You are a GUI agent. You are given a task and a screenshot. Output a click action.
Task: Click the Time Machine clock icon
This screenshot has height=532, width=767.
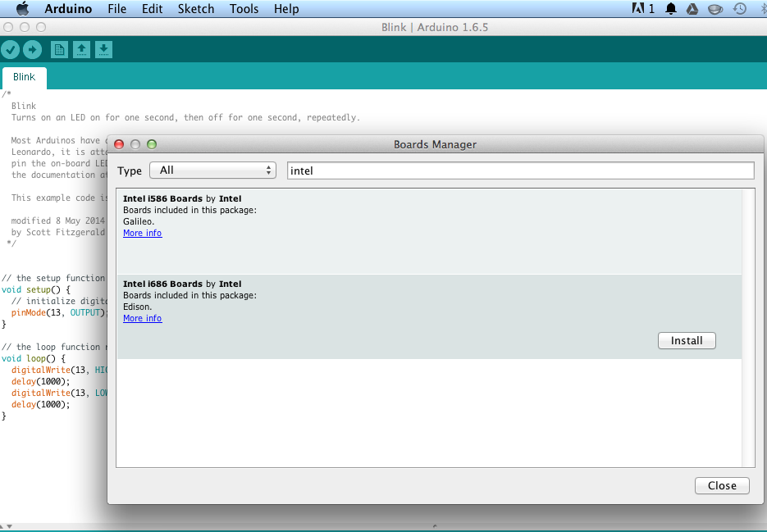tap(740, 9)
